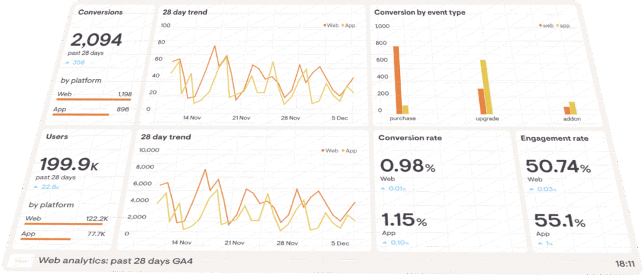Click the logo icon in footer bar

[22, 261]
